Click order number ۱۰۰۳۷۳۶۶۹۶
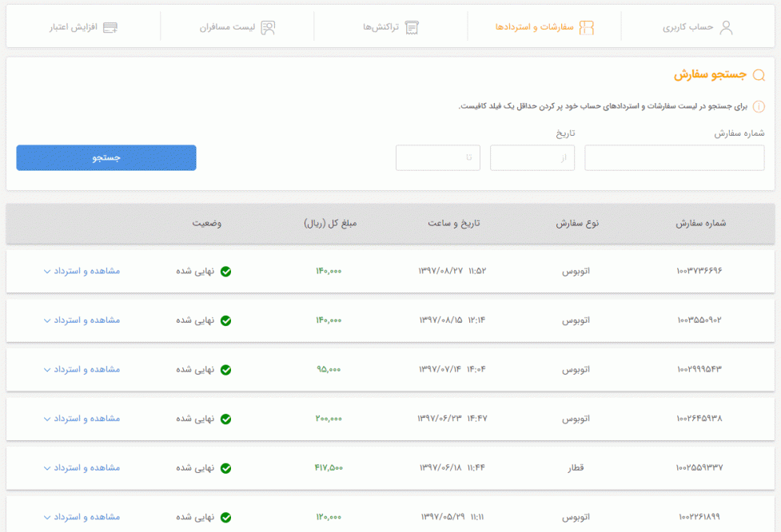The image size is (781, 532). (699, 272)
